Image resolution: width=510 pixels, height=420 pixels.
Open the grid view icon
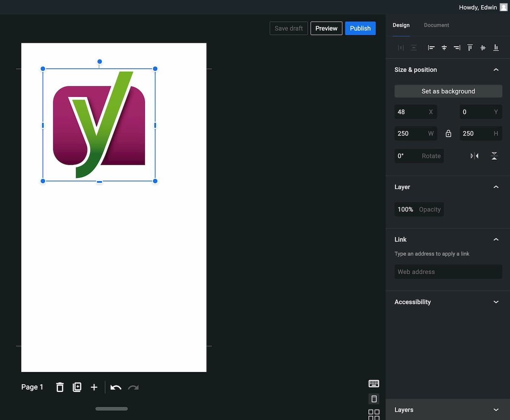pyautogui.click(x=374, y=414)
